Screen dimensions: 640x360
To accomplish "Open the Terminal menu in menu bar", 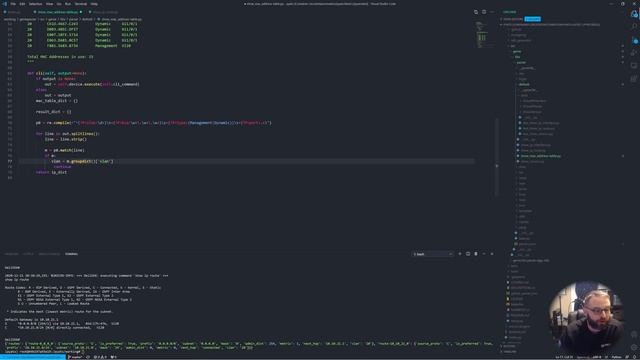I will [81, 4].
